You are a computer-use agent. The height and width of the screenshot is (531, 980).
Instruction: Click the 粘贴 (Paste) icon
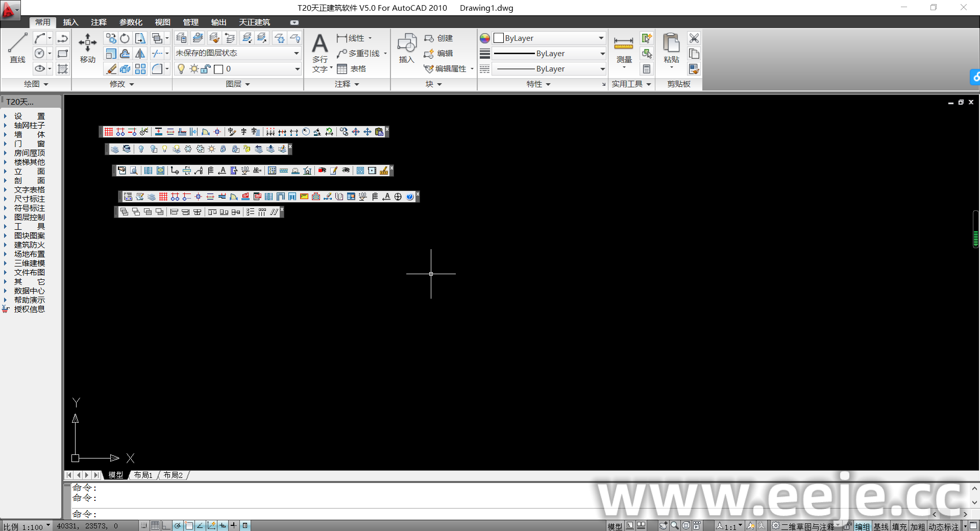pyautogui.click(x=671, y=47)
